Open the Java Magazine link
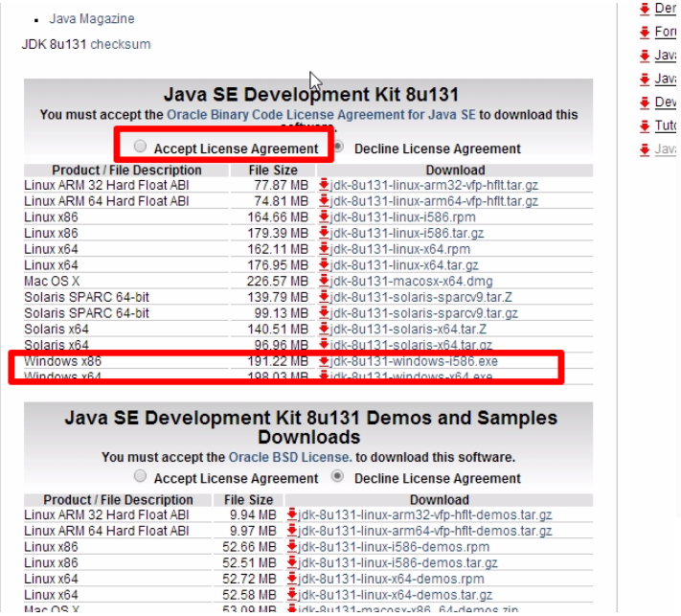 coord(92,18)
